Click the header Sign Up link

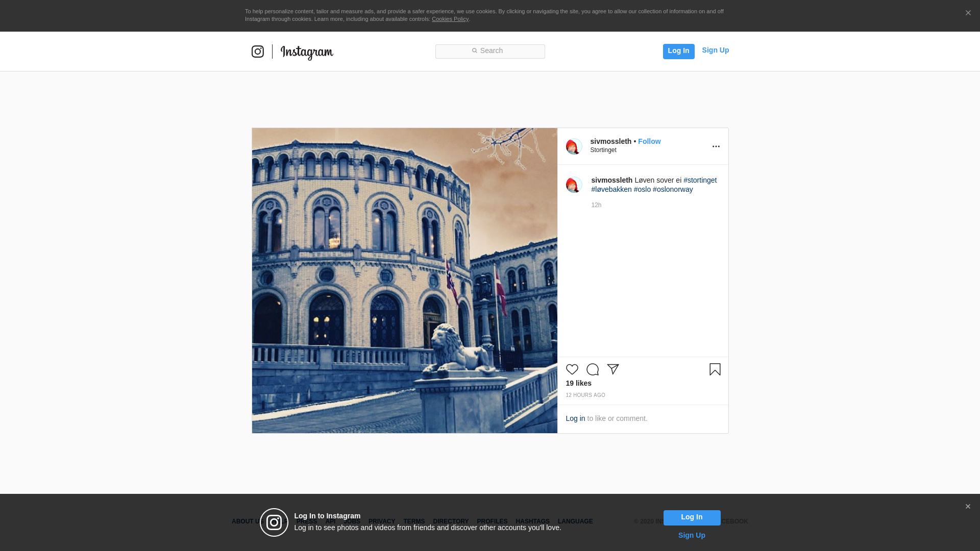point(715,50)
